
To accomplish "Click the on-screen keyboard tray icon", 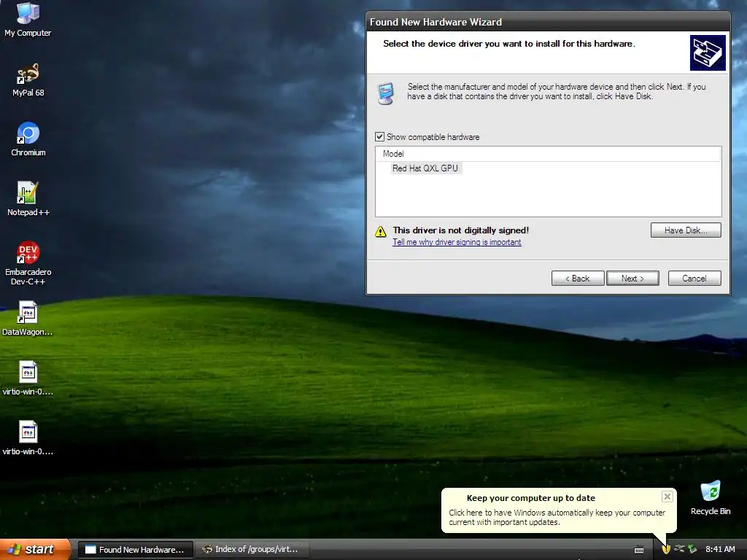I will pos(639,550).
